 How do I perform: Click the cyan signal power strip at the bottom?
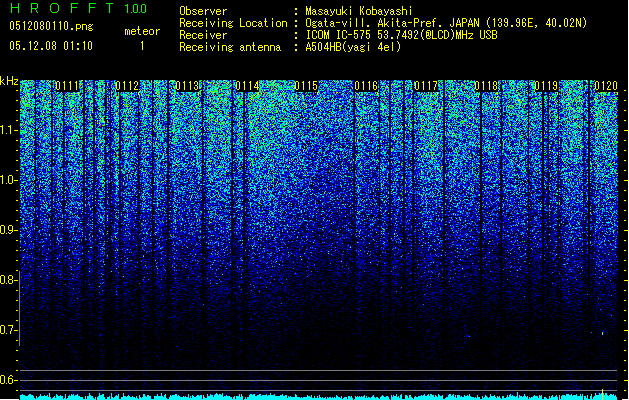click(x=319, y=397)
